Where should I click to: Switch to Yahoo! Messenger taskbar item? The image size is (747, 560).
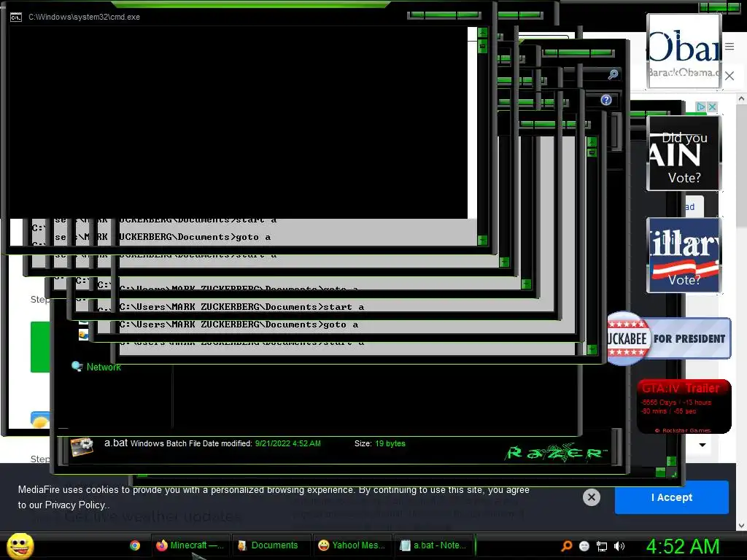(352, 545)
